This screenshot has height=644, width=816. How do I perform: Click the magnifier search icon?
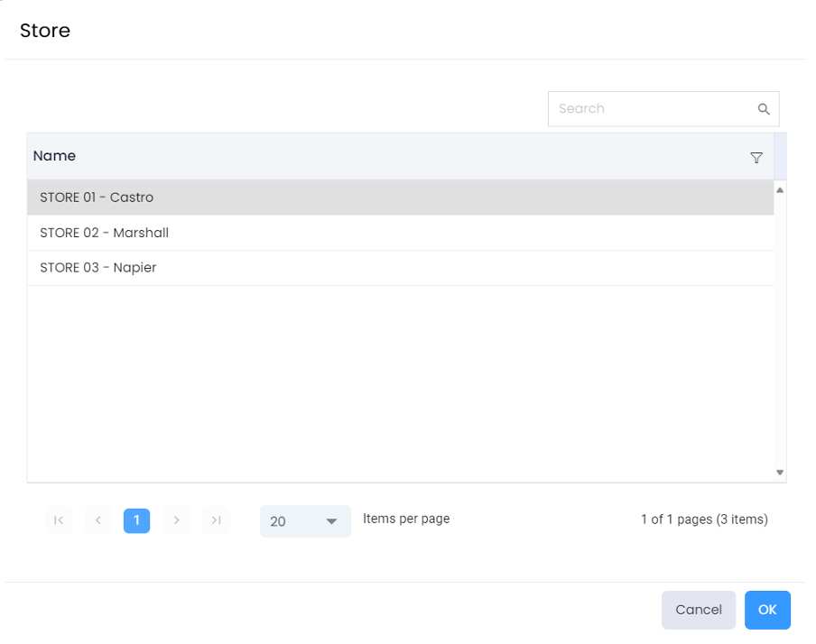tap(764, 109)
